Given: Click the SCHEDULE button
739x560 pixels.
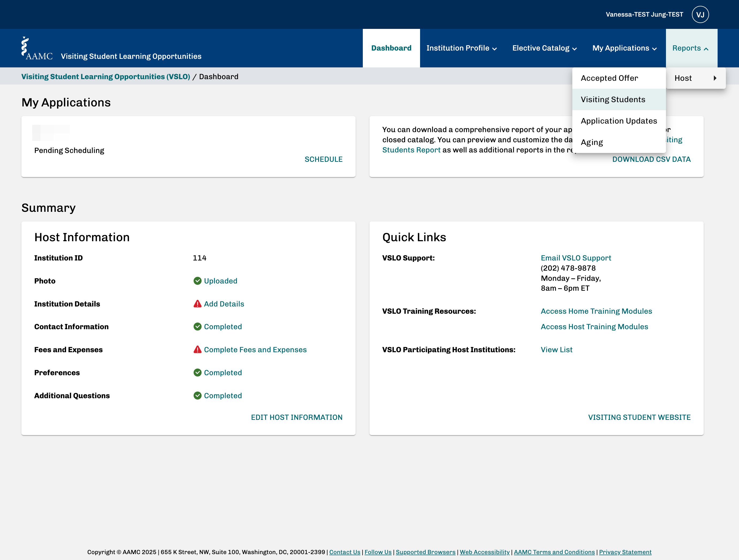Looking at the screenshot, I should point(323,159).
